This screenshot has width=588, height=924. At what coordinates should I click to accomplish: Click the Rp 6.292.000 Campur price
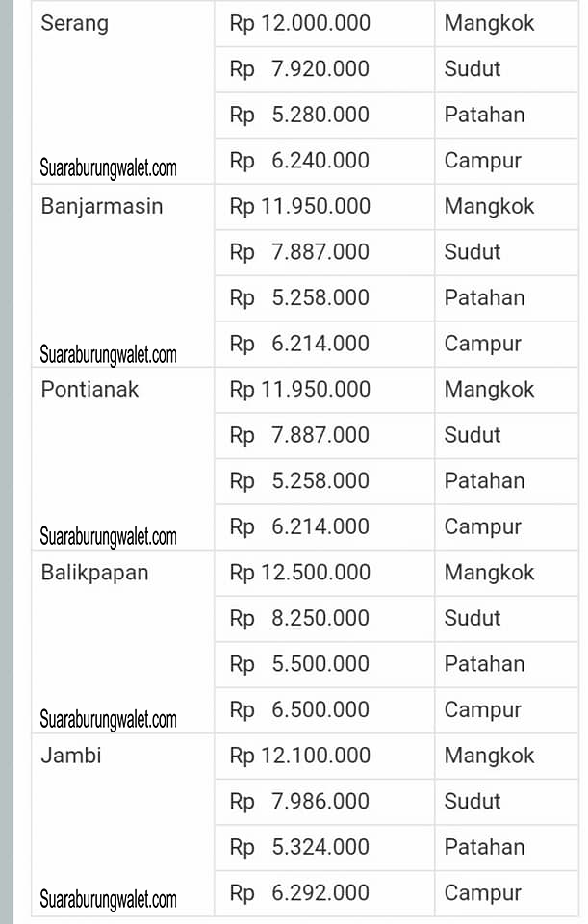coord(300,893)
